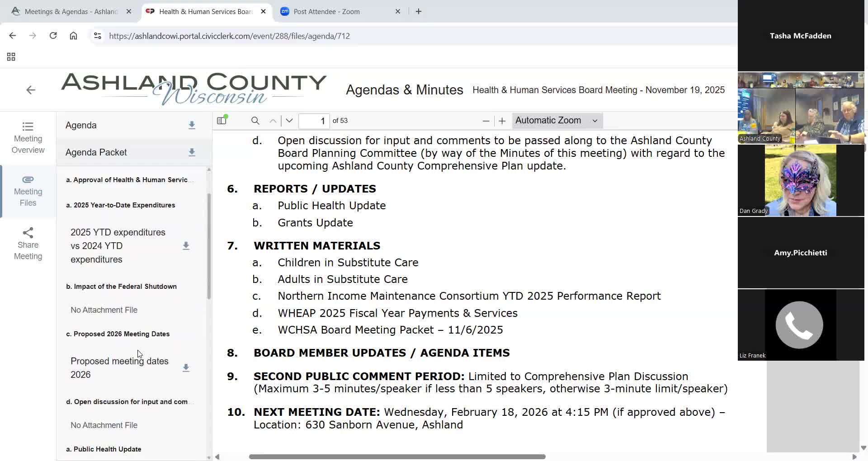Viewport: 868px width, 461px height.
Task: View site information icon in address bar
Action: click(97, 36)
